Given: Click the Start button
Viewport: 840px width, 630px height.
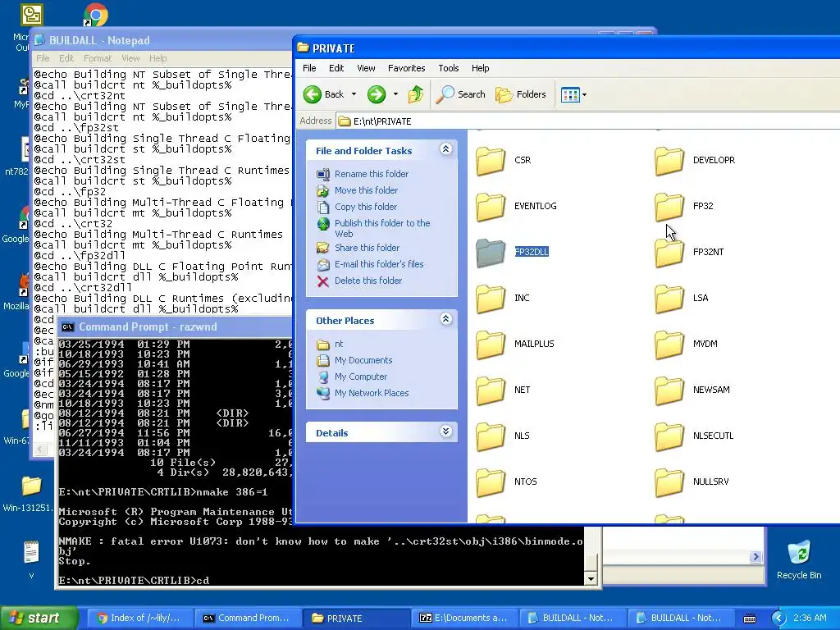Looking at the screenshot, I should [x=39, y=618].
